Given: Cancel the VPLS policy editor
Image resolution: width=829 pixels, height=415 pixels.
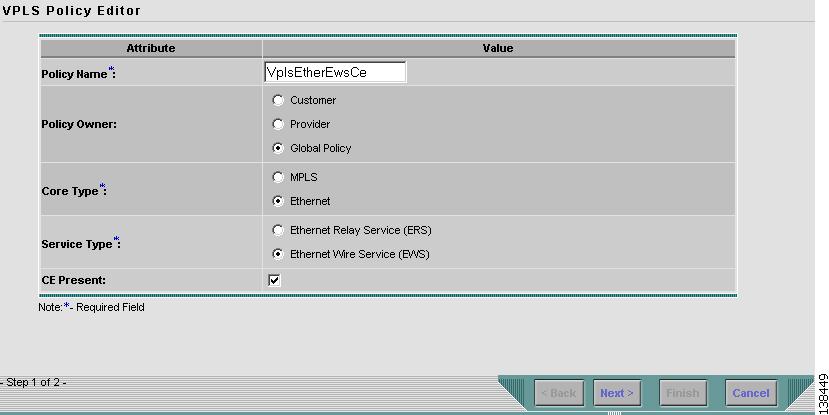Looking at the screenshot, I should 751,393.
